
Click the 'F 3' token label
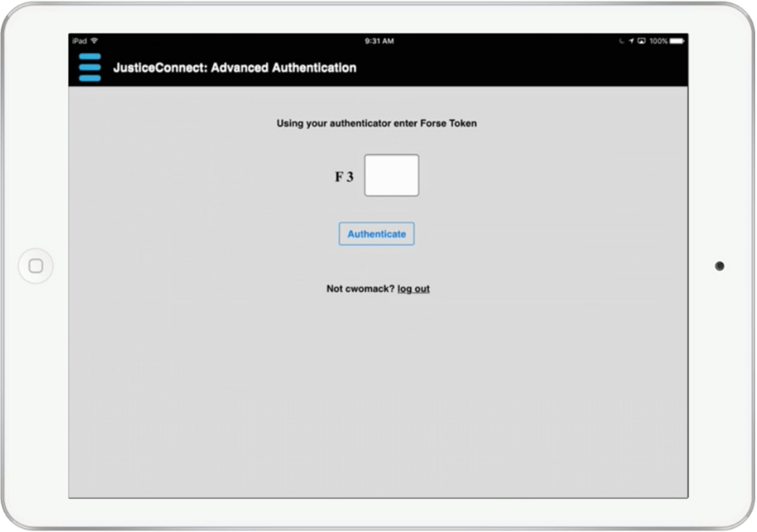click(x=344, y=177)
